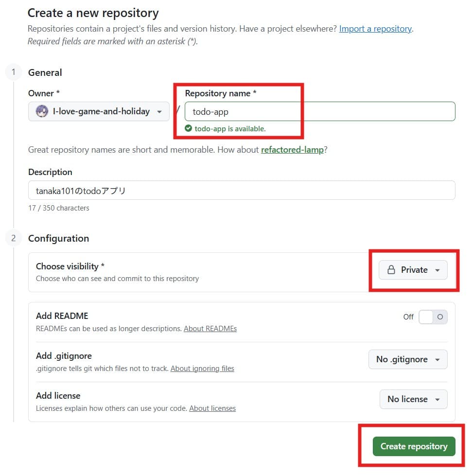The height and width of the screenshot is (476, 472).
Task: Click the lock icon on Private button
Action: [x=391, y=270]
